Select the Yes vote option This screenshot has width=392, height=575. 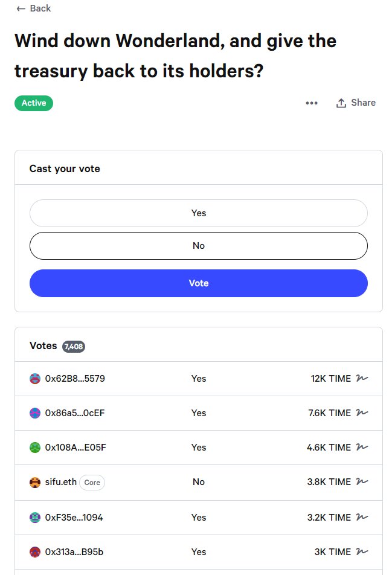(198, 213)
